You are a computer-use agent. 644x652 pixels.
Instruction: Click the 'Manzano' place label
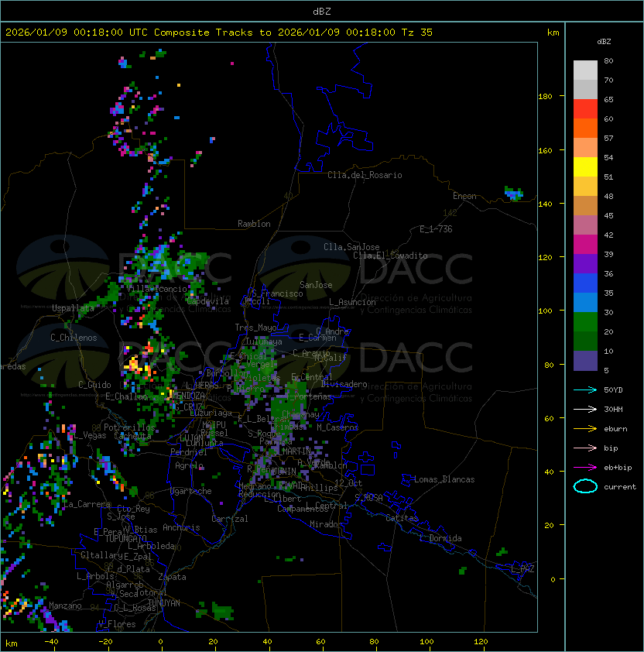point(65,606)
